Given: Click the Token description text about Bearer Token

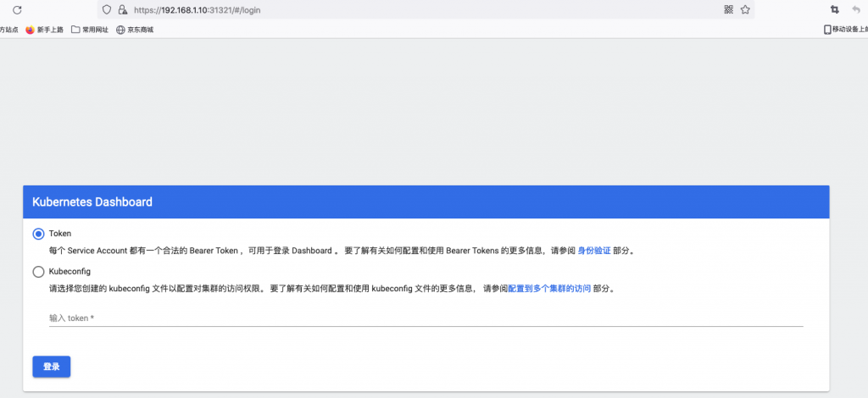Looking at the screenshot, I should point(341,251).
